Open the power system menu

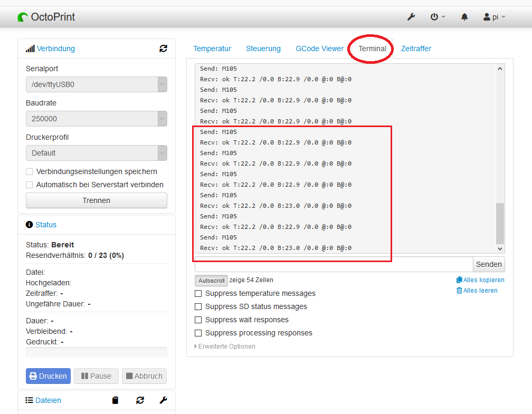(x=437, y=17)
